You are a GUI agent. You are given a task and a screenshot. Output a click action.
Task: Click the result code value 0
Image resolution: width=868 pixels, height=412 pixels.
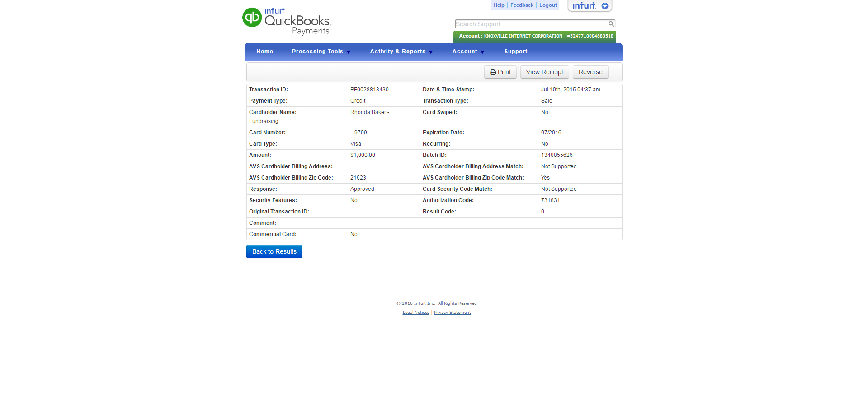pyautogui.click(x=542, y=212)
